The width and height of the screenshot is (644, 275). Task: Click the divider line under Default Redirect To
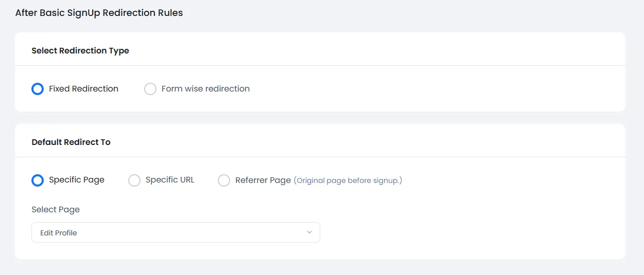[320, 157]
